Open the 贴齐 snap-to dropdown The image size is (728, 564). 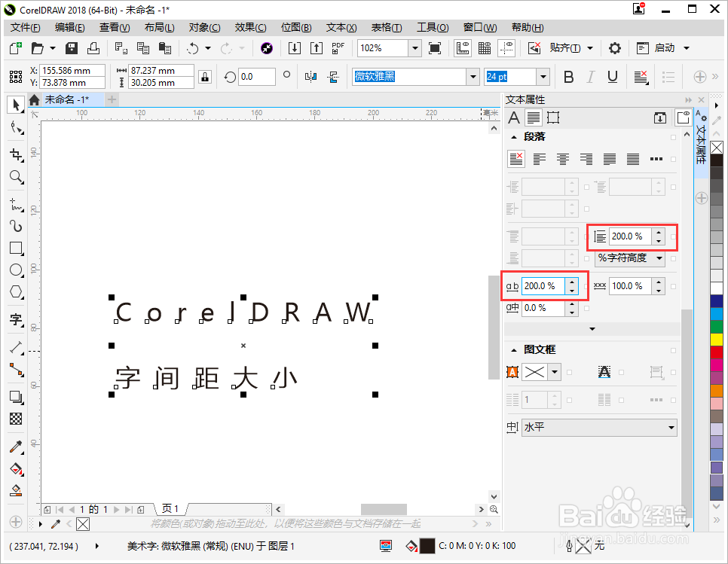click(x=590, y=47)
